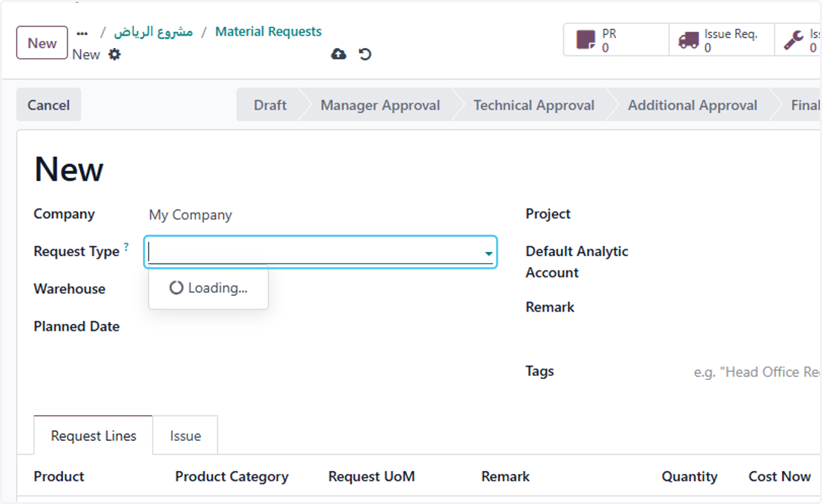Switch to the Issue tab
Image resolution: width=822 pixels, height=504 pixels.
coord(186,436)
